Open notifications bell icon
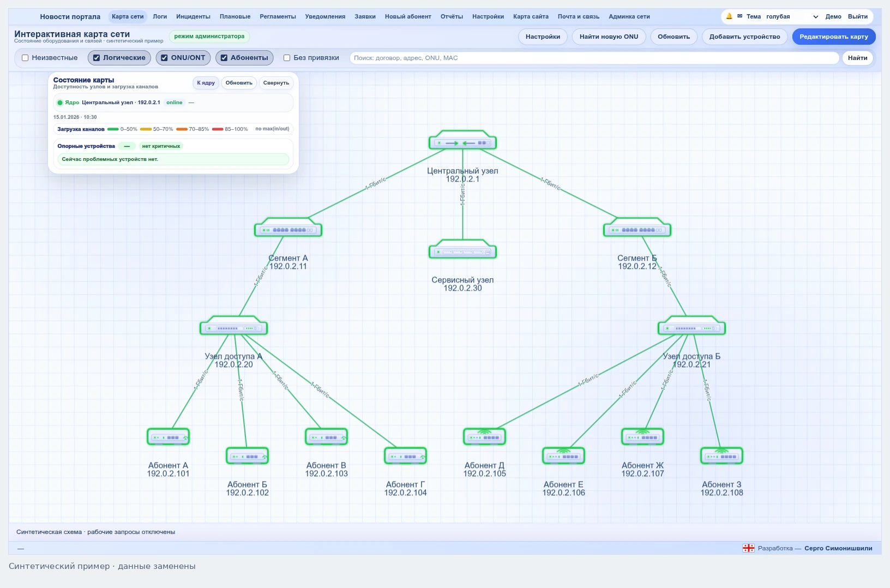Image resolution: width=890 pixels, height=588 pixels. 729,16
